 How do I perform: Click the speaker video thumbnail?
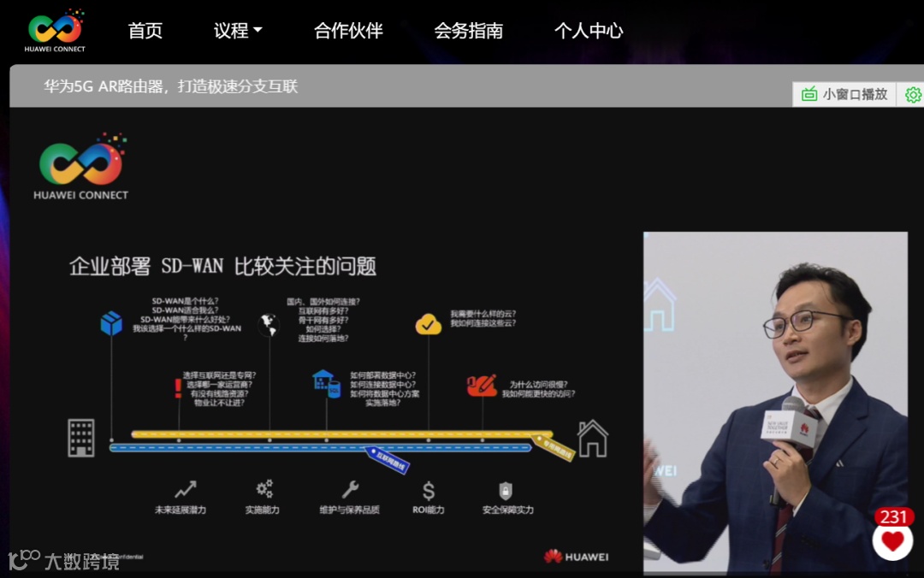[775, 402]
